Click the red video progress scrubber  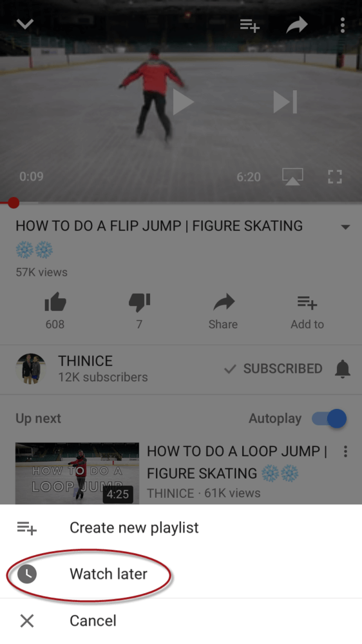pyautogui.click(x=14, y=202)
